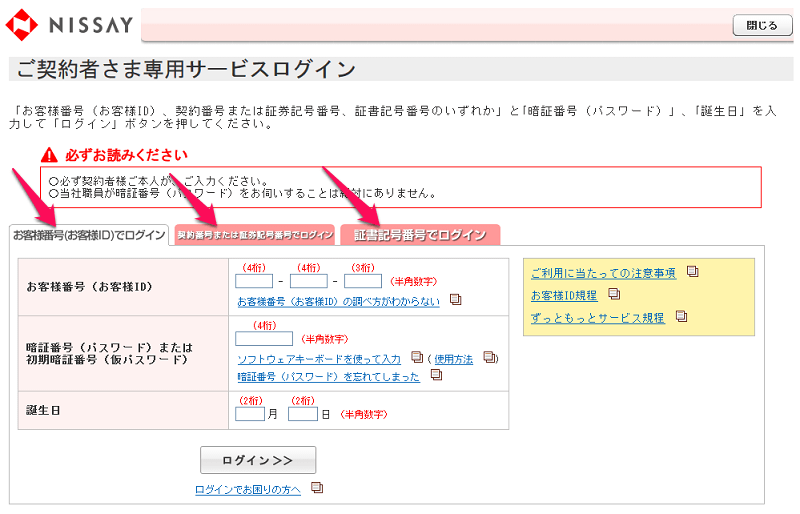Click the 誕生日 row label
This screenshot has height=514, width=800.
[x=43, y=410]
